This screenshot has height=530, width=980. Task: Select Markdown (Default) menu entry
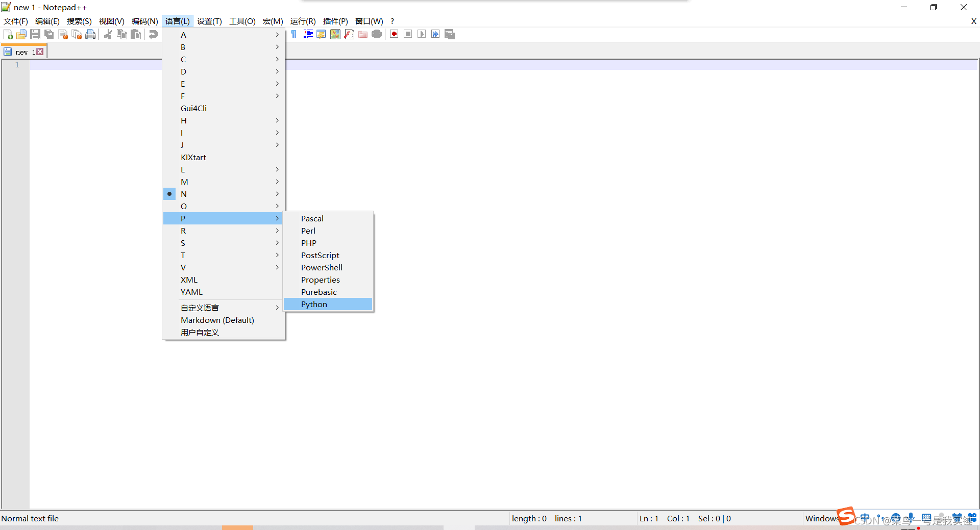[x=223, y=320]
